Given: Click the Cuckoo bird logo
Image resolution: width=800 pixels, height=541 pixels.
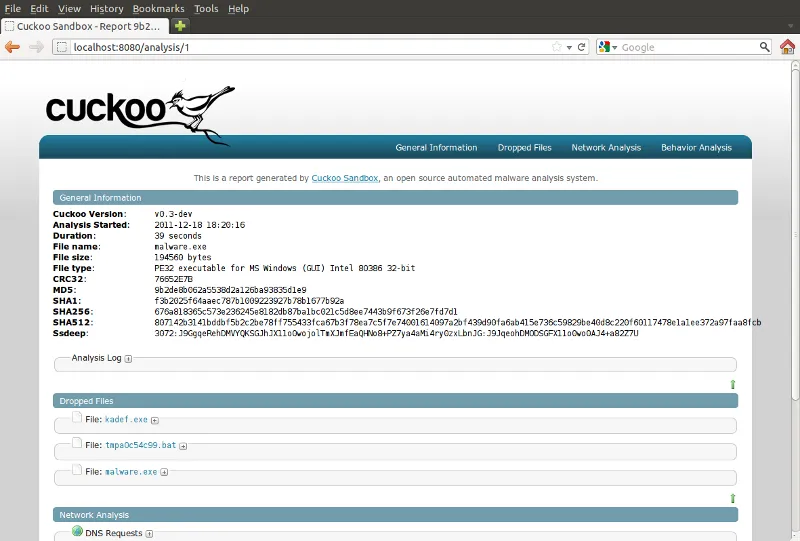Looking at the screenshot, I should coord(140,115).
